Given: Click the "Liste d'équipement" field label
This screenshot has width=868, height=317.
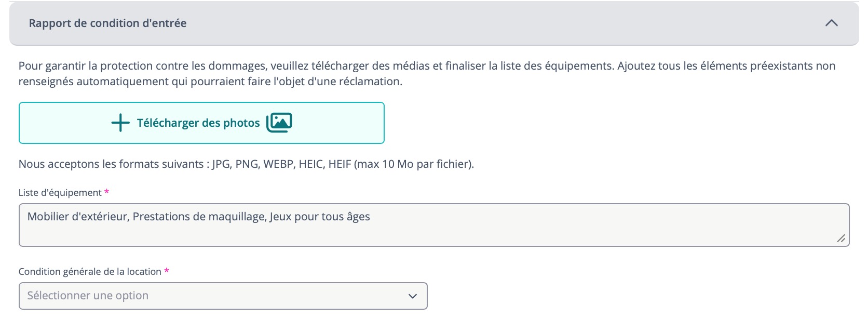Looking at the screenshot, I should (60, 193).
